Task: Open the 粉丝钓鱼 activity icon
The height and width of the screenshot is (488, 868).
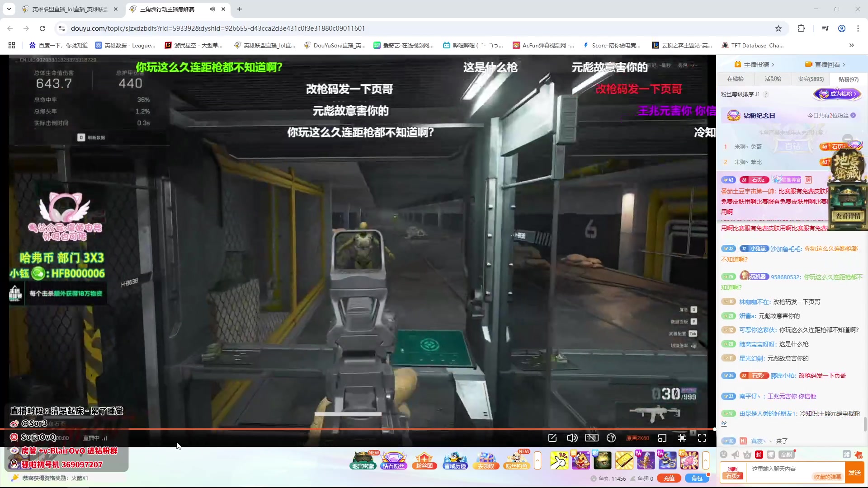Action: 516,460
